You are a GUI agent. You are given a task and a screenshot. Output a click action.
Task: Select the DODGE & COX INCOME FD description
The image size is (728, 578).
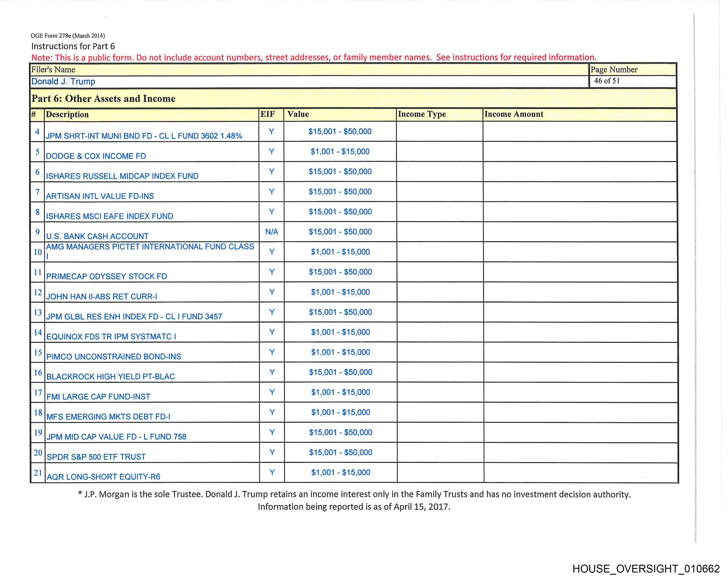pyautogui.click(x=96, y=156)
